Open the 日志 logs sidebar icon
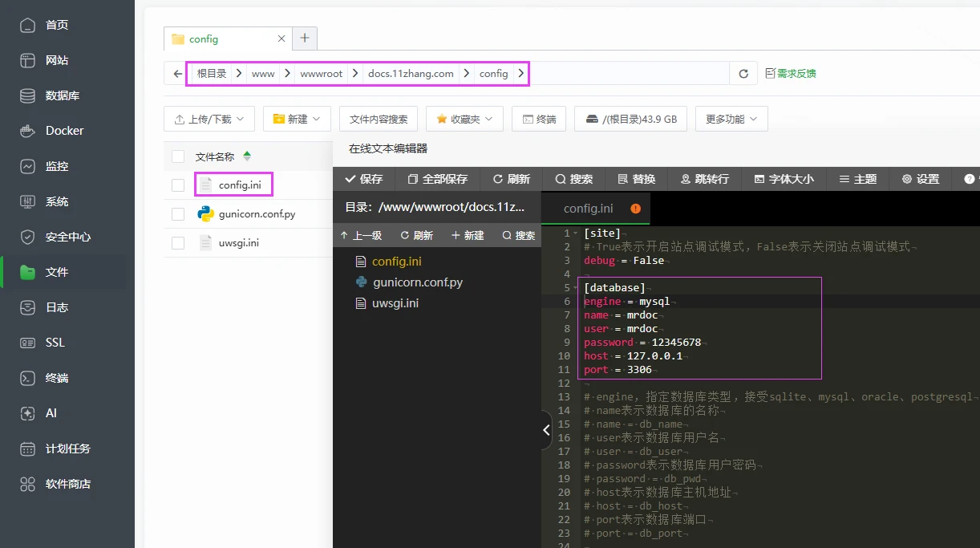The width and height of the screenshot is (980, 548). (28, 307)
